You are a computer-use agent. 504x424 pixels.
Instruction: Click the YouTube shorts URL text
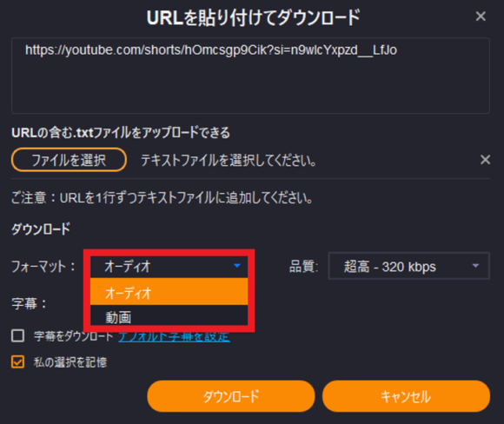[x=211, y=50]
